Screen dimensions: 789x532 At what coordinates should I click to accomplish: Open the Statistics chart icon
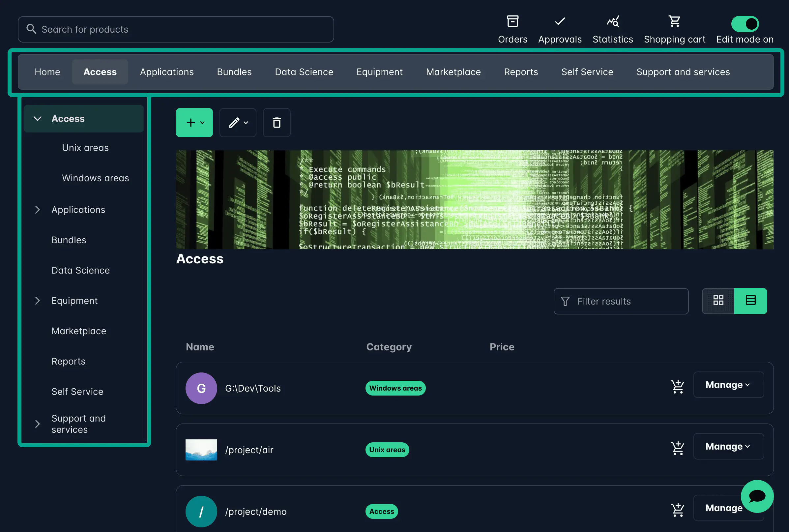613,22
